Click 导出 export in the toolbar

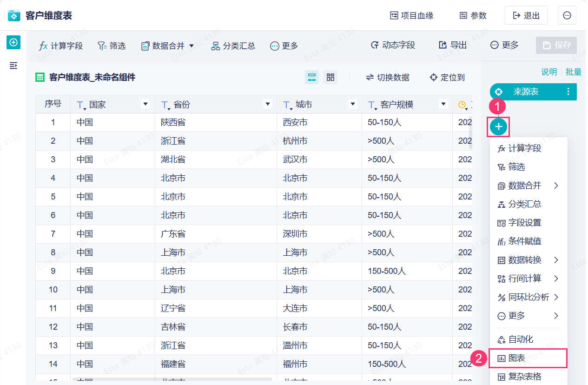point(453,45)
